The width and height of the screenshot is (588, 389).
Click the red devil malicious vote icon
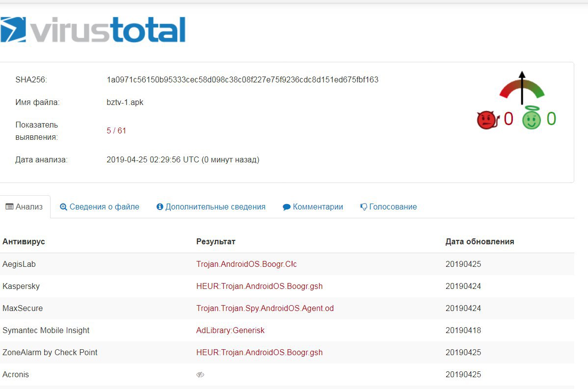coord(488,120)
